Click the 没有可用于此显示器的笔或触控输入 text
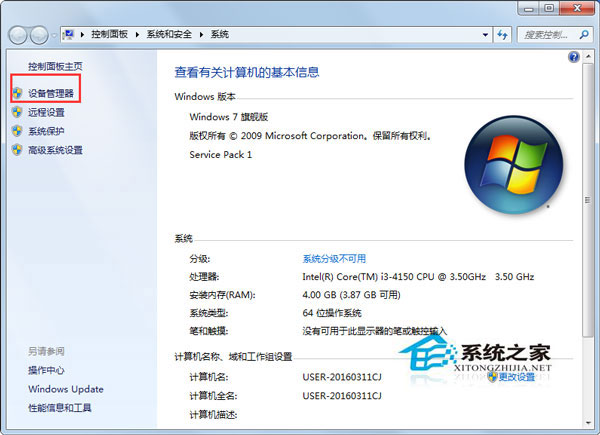Image resolution: width=600 pixels, height=435 pixels. pyautogui.click(x=374, y=331)
